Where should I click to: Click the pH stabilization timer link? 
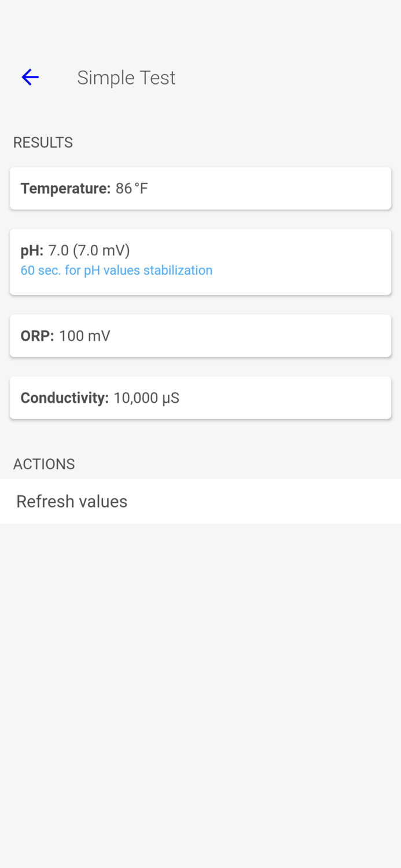tap(116, 270)
